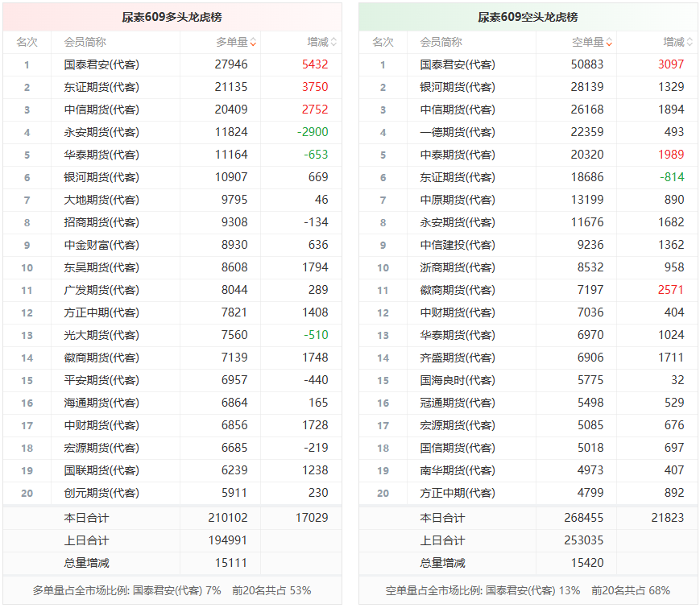Select 国信期货(代客) row

[528, 448]
